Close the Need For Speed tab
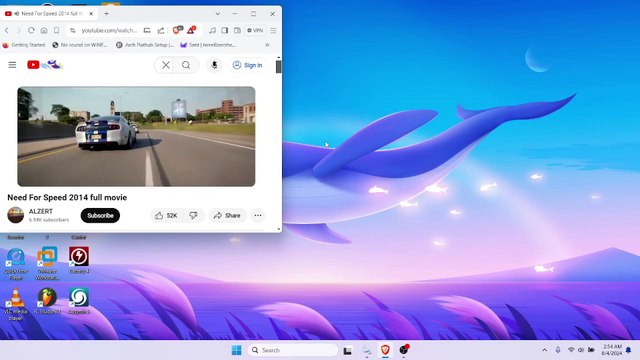 point(91,13)
